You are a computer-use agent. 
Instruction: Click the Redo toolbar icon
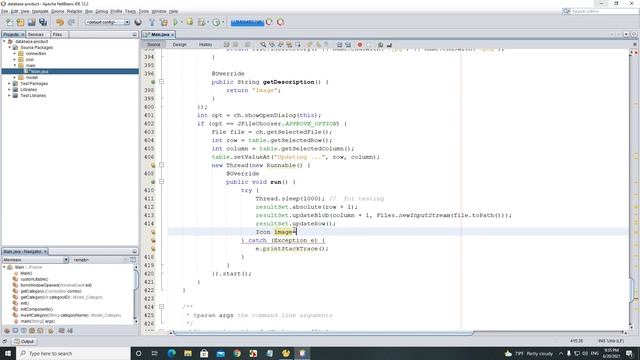(71, 22)
